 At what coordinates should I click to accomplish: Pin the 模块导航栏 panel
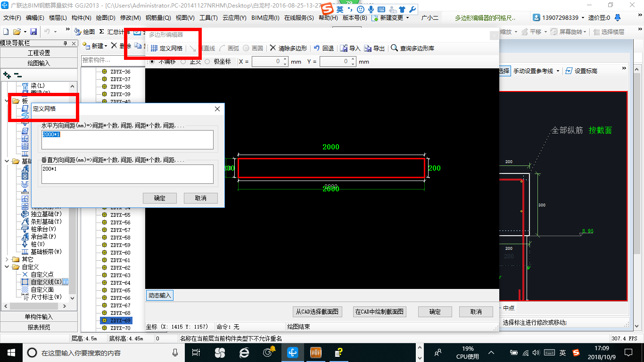(x=66, y=43)
